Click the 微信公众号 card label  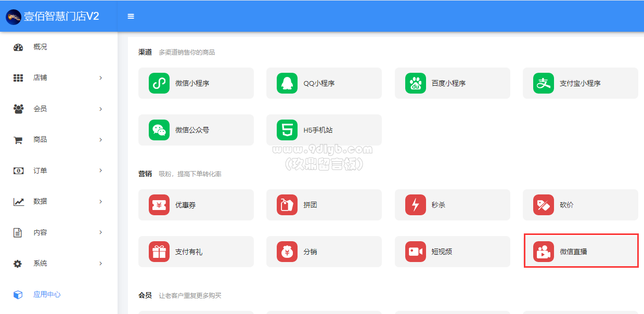192,130
